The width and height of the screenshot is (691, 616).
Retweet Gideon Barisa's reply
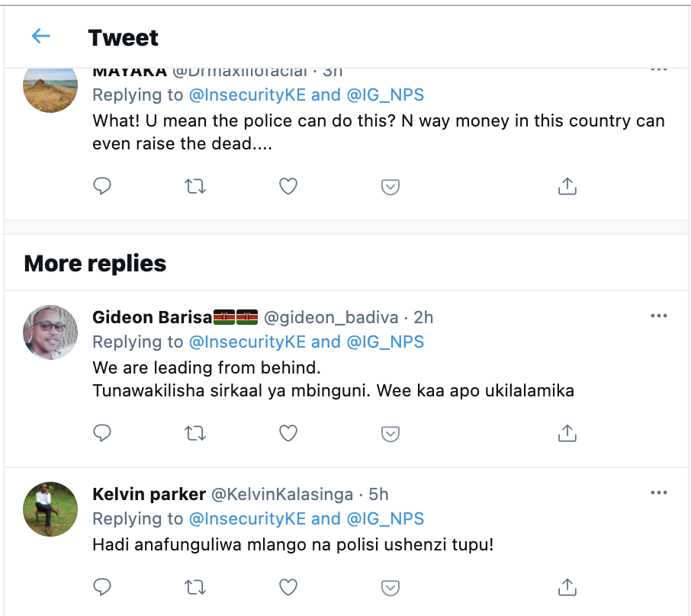click(x=196, y=433)
